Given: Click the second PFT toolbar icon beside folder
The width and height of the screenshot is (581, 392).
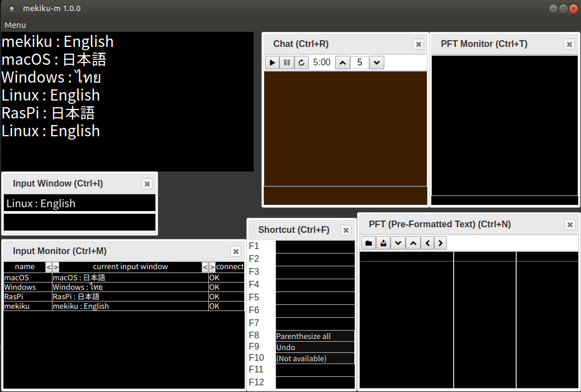Looking at the screenshot, I should [383, 243].
